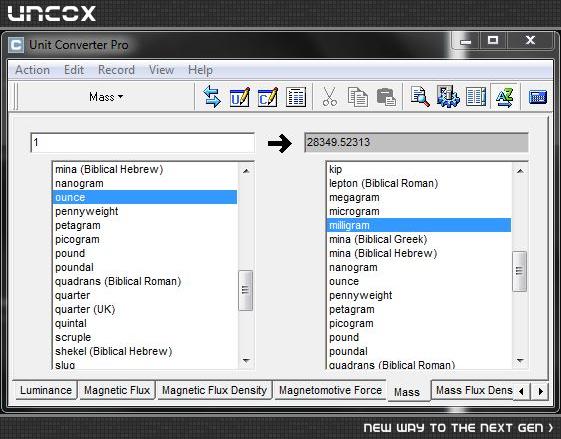Click the Unit Converter Pro title icon
The width and height of the screenshot is (561, 439).
click(16, 45)
